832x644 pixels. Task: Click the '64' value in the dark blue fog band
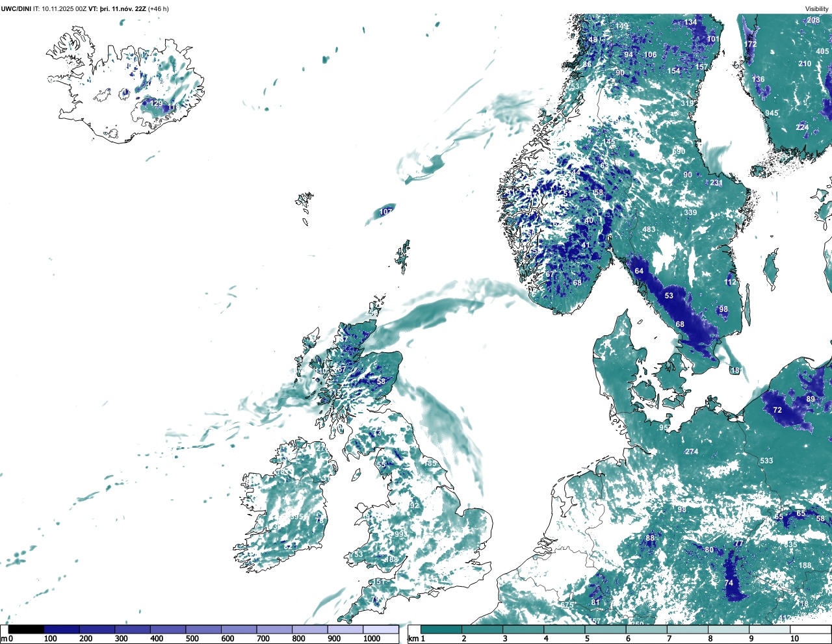[639, 271]
